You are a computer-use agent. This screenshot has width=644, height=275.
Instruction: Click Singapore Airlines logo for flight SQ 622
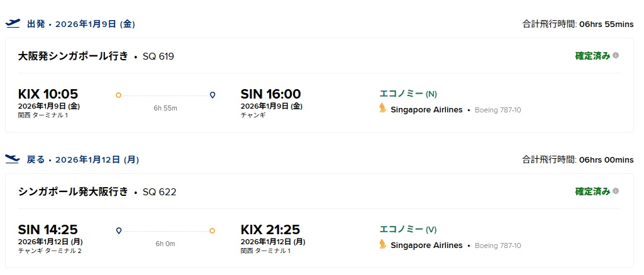point(382,245)
